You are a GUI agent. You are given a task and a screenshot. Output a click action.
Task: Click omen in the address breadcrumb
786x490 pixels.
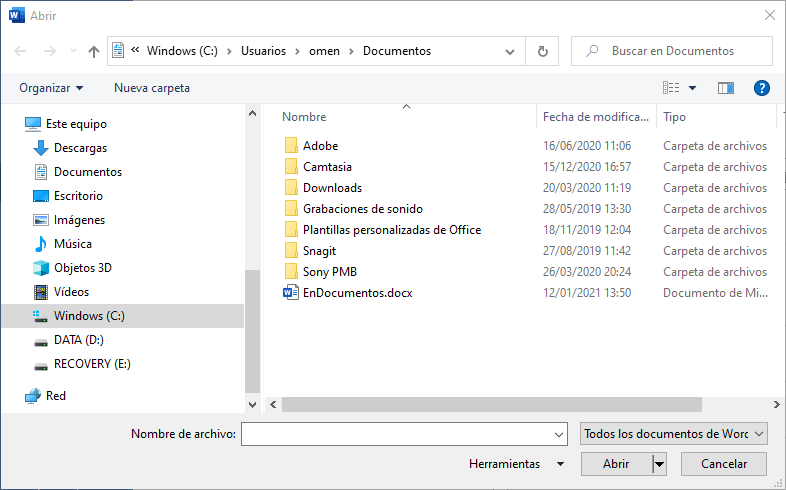pos(324,51)
